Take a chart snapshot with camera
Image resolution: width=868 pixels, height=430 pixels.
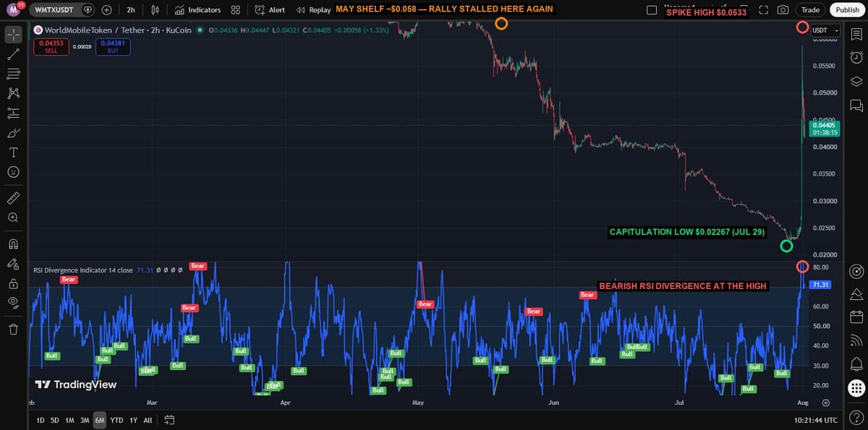click(783, 10)
